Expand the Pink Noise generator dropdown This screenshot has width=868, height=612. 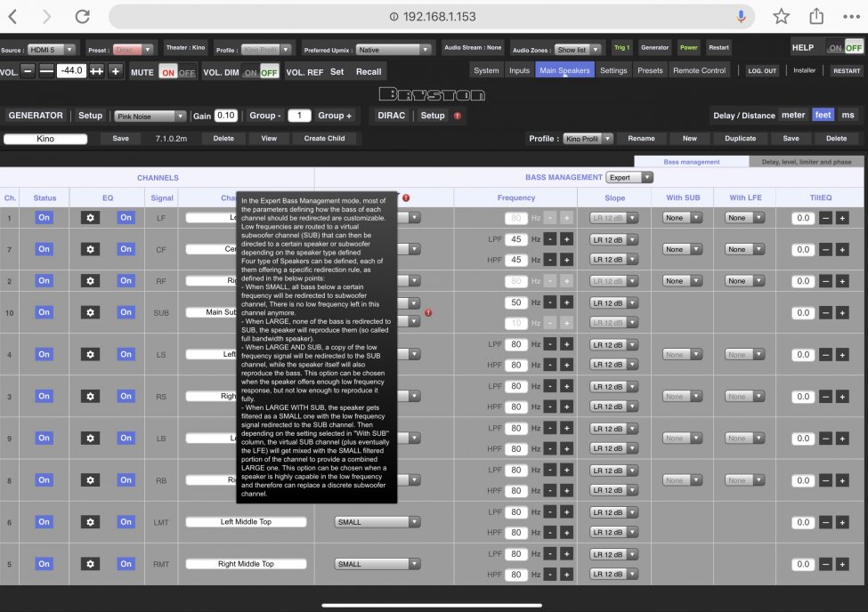coord(150,116)
